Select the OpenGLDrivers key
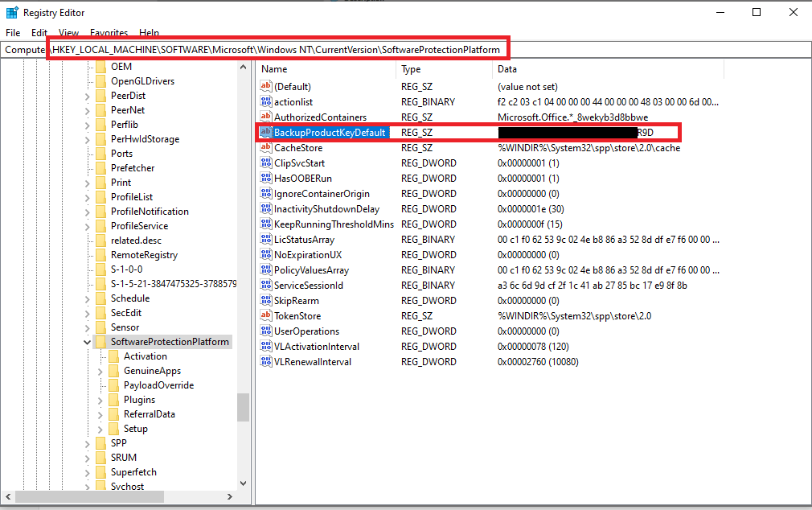This screenshot has width=812, height=510. (142, 81)
